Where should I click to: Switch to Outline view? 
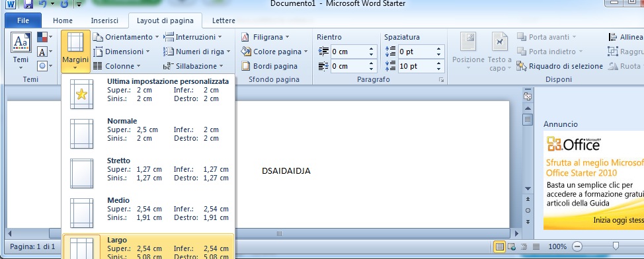tap(524, 246)
